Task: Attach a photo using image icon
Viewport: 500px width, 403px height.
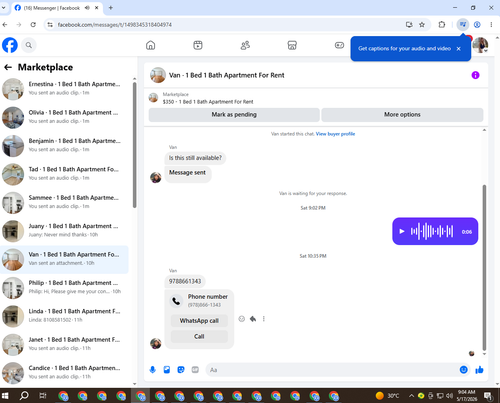Action: click(167, 370)
